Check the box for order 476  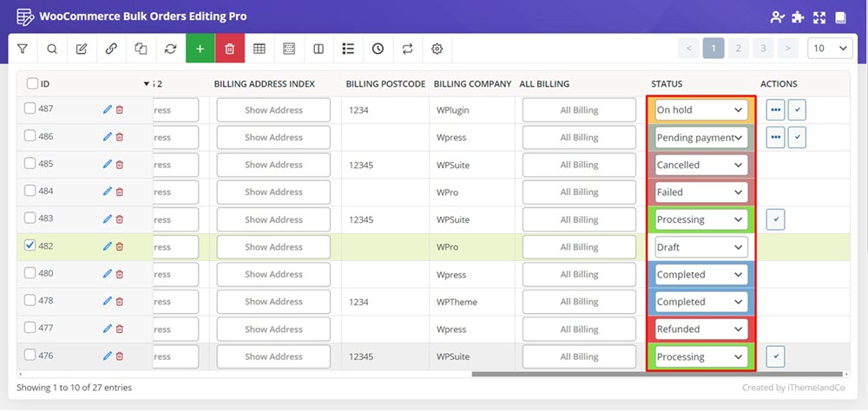[x=30, y=355]
